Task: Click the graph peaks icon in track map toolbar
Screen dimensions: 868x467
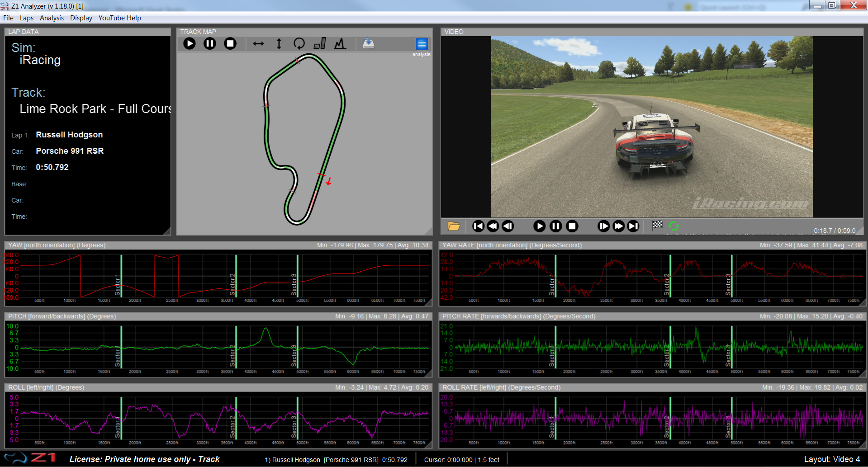Action: (x=340, y=43)
